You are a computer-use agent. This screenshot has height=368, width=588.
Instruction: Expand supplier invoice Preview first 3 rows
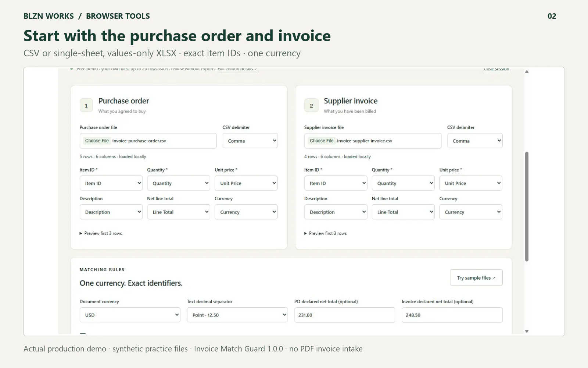pyautogui.click(x=325, y=233)
